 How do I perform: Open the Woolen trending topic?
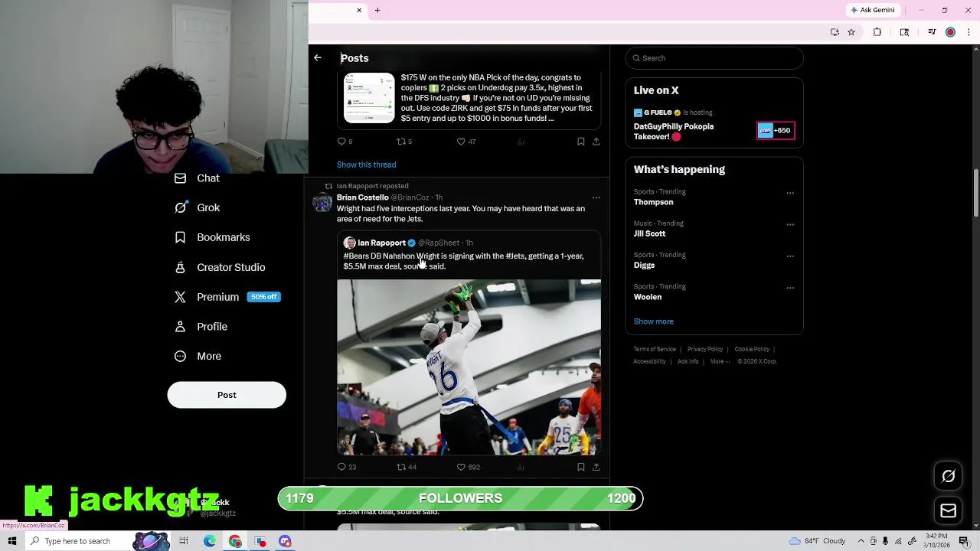click(x=648, y=297)
